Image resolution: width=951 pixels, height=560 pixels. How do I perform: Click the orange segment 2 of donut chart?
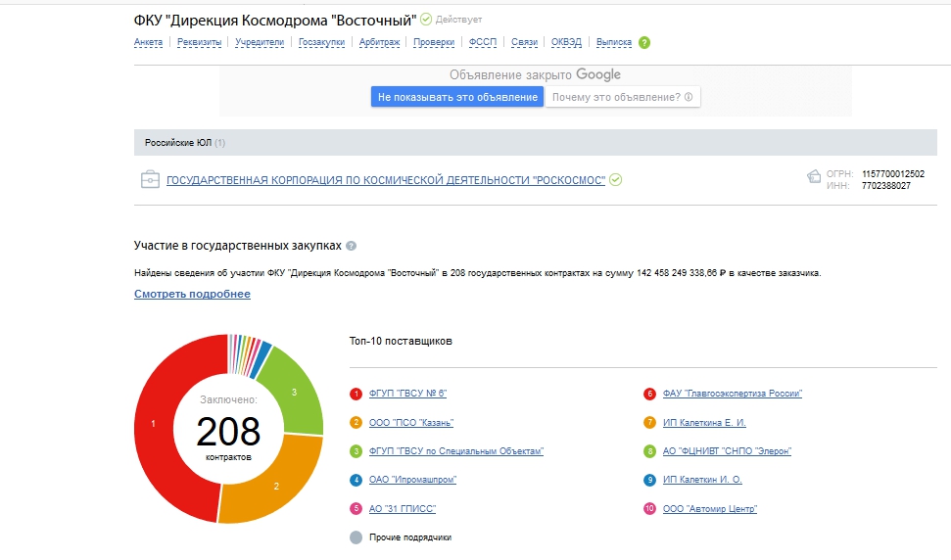click(276, 486)
